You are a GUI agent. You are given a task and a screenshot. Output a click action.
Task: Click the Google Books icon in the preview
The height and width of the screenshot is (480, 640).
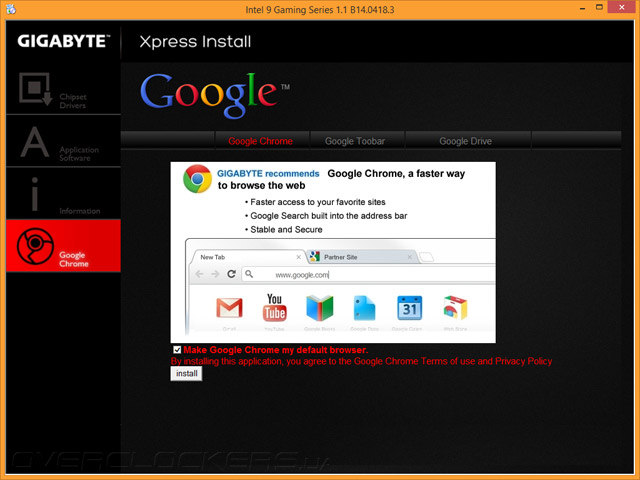tap(320, 308)
